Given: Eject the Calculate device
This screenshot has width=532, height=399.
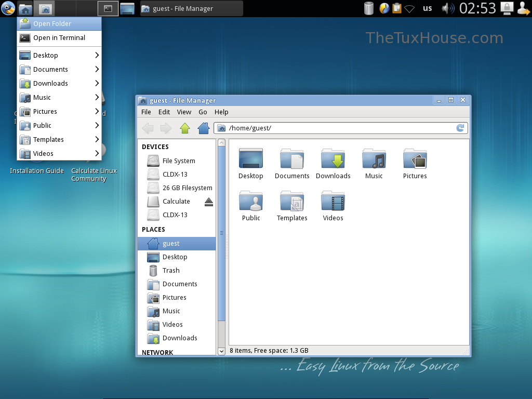Looking at the screenshot, I should tap(208, 202).
